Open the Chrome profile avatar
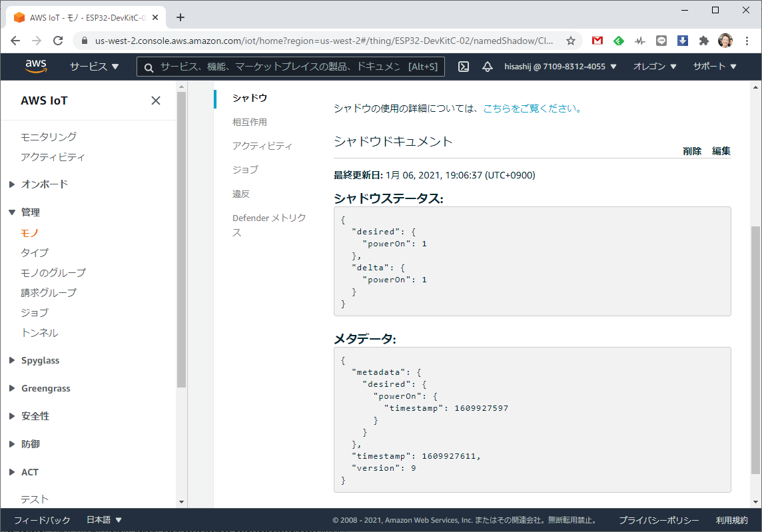The height and width of the screenshot is (532, 762). 725,41
